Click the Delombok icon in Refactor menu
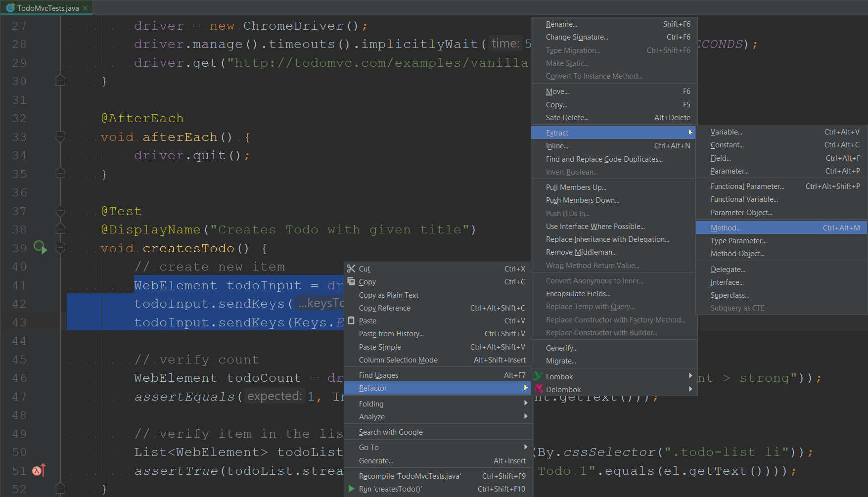The image size is (868, 497). (539, 389)
